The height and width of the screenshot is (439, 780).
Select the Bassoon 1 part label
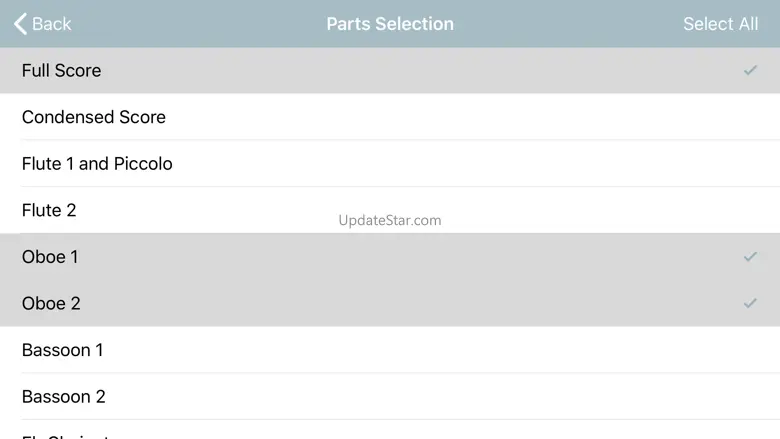63,350
